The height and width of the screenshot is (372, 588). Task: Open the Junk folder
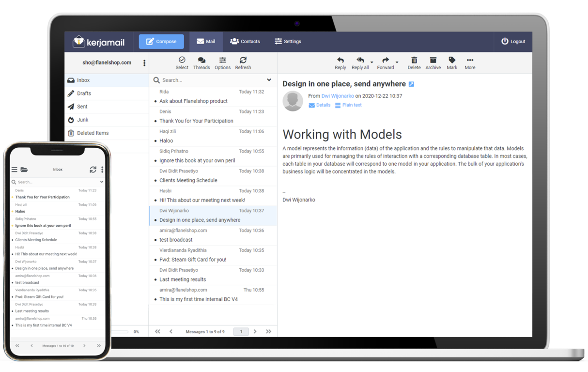click(x=107, y=120)
